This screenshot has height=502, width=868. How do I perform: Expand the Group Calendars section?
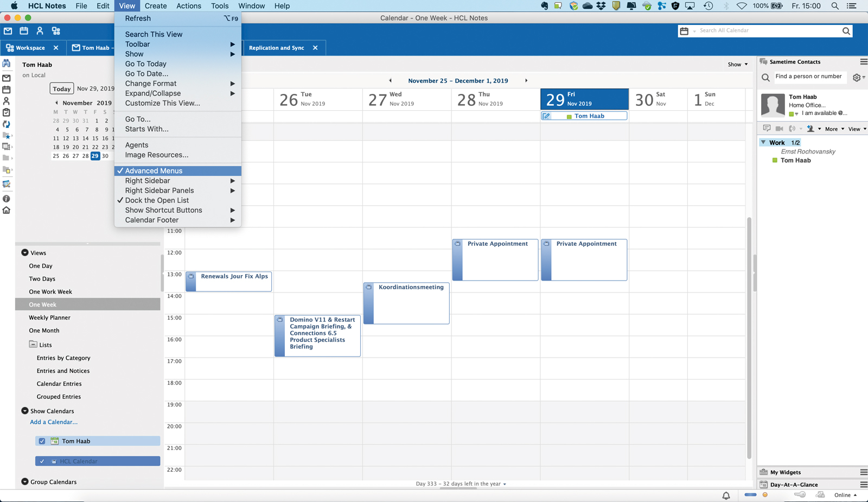(25, 481)
